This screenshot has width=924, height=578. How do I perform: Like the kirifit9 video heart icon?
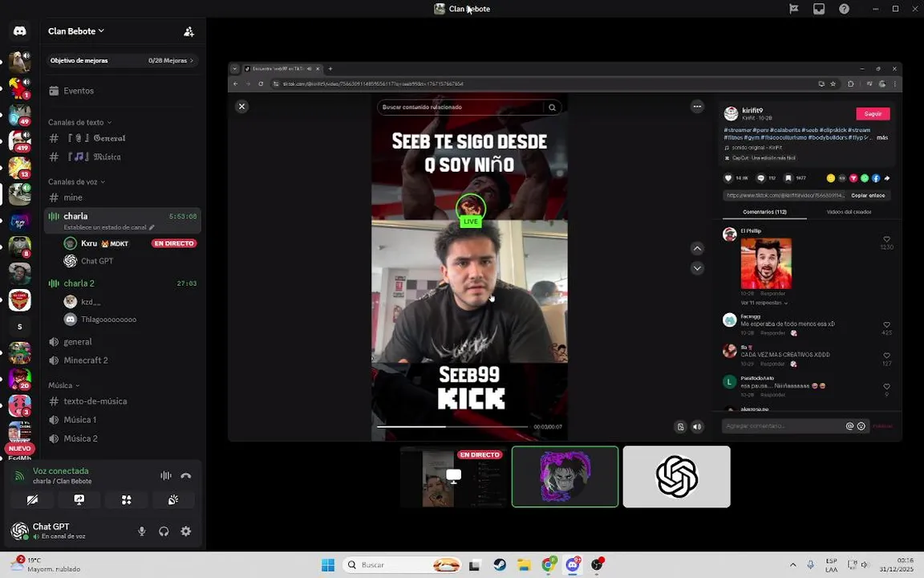click(x=728, y=178)
